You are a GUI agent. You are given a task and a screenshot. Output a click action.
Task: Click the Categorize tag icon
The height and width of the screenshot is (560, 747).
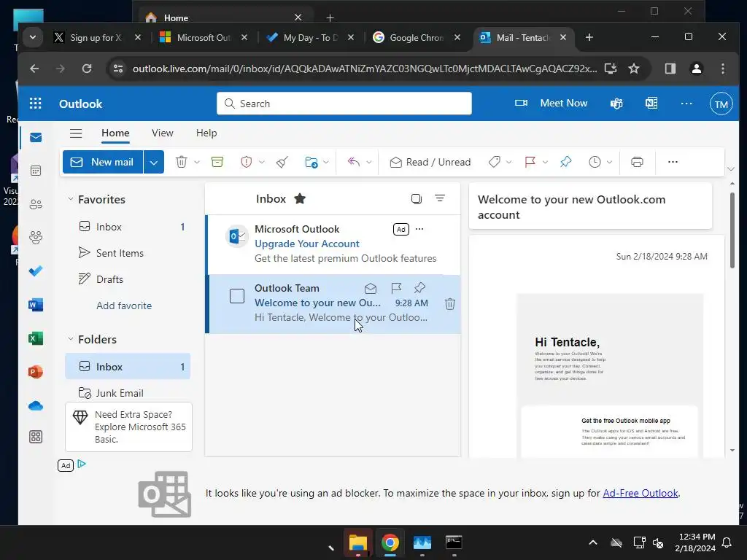pyautogui.click(x=495, y=162)
